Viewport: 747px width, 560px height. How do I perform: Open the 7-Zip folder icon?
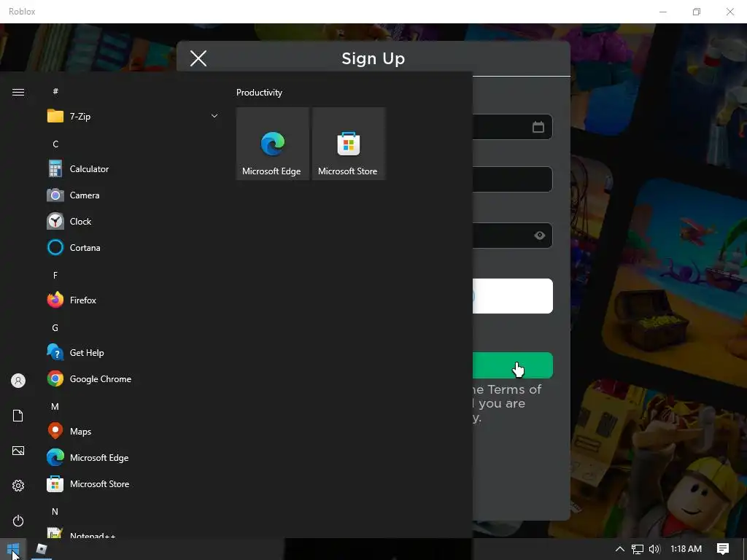click(55, 116)
